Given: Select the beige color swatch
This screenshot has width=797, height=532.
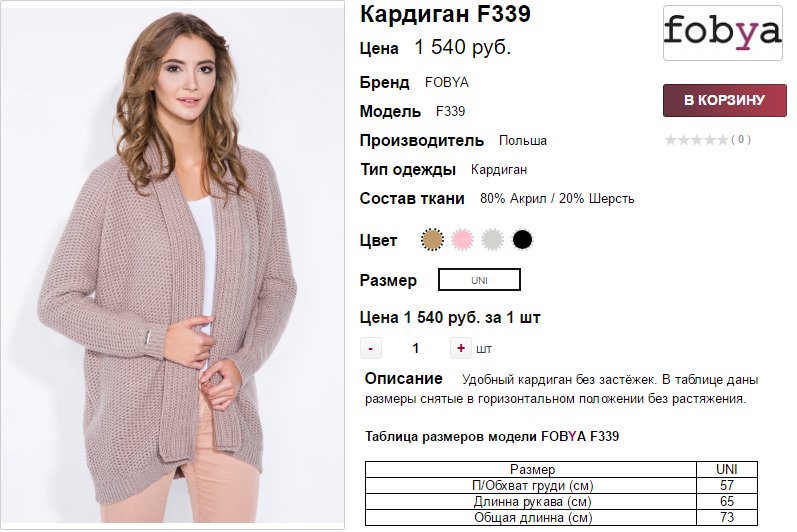Looking at the screenshot, I should point(432,239).
